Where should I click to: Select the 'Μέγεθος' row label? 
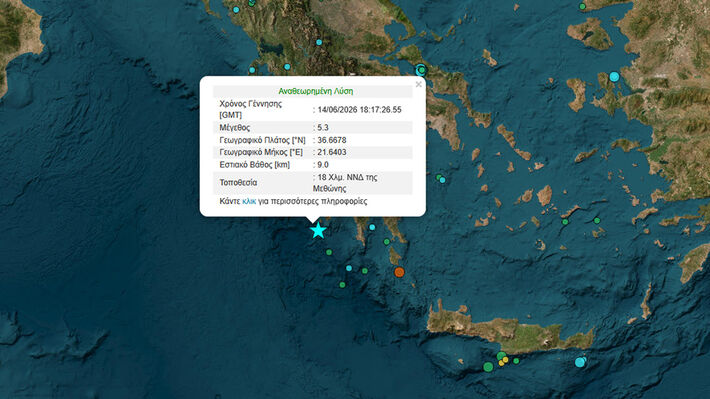pyautogui.click(x=235, y=128)
